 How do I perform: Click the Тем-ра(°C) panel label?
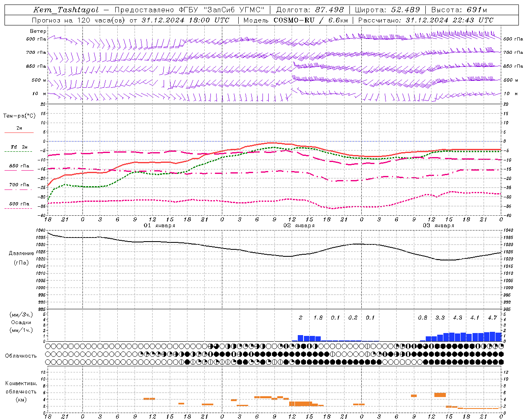click(19, 116)
